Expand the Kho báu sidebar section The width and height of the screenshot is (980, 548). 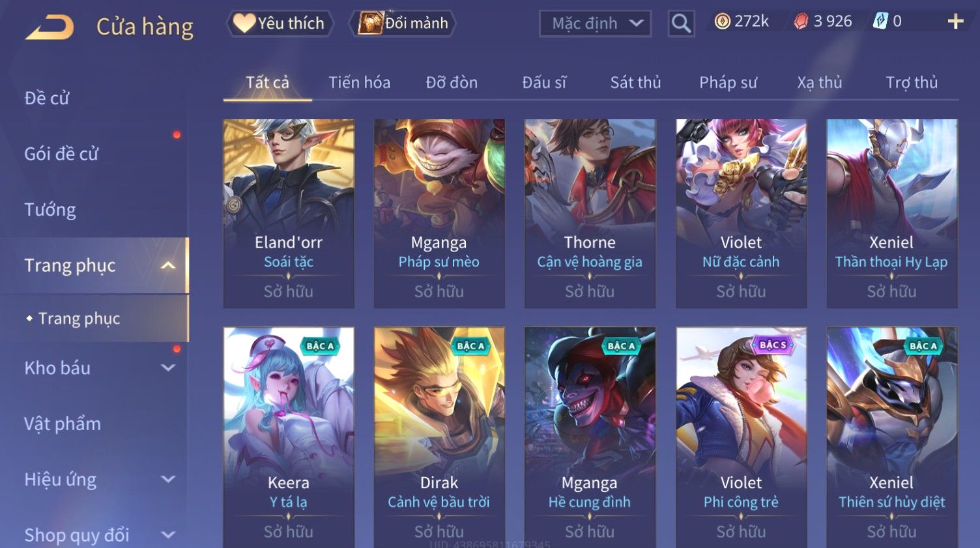pyautogui.click(x=168, y=368)
